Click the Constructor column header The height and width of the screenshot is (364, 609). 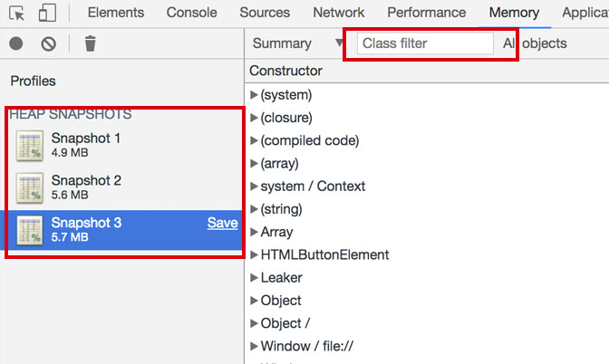coord(285,71)
